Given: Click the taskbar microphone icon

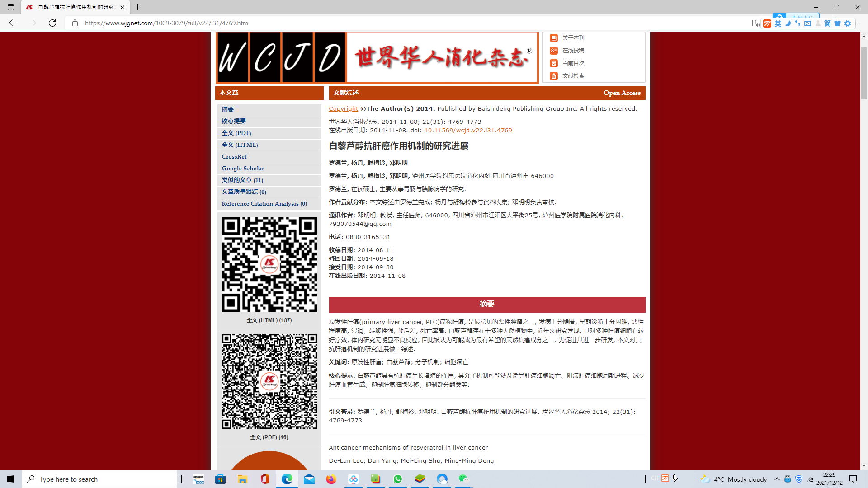Looking at the screenshot, I should point(675,478).
